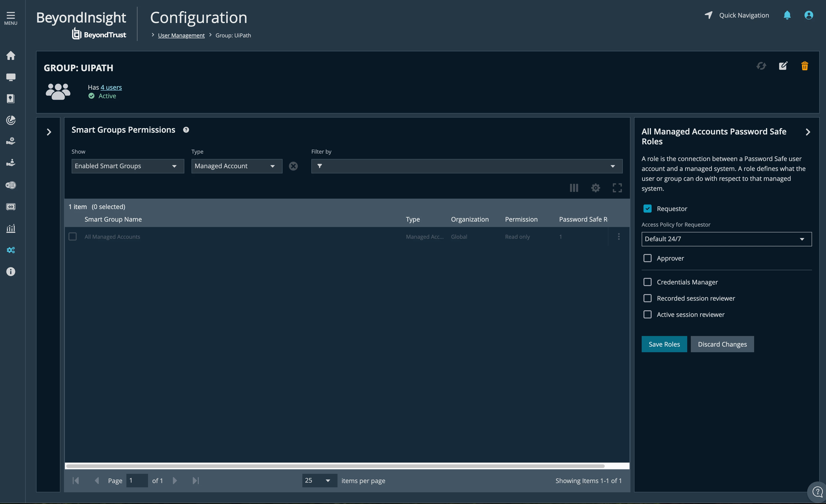Collapse the Password Safe Roles panel

click(808, 132)
